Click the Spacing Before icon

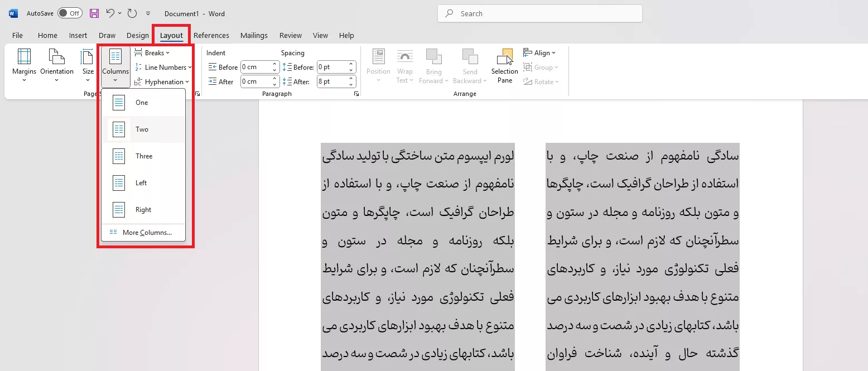point(287,67)
